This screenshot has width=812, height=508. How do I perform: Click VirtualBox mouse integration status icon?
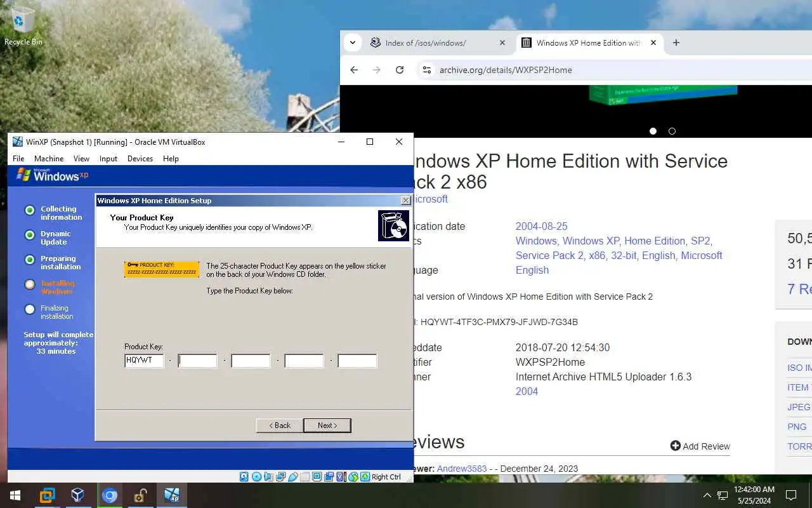pos(353,477)
